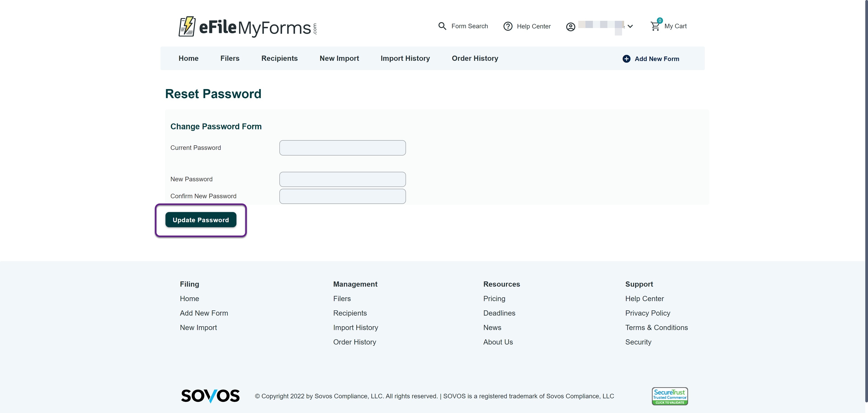Go to Import History in navigation bar

tap(405, 58)
